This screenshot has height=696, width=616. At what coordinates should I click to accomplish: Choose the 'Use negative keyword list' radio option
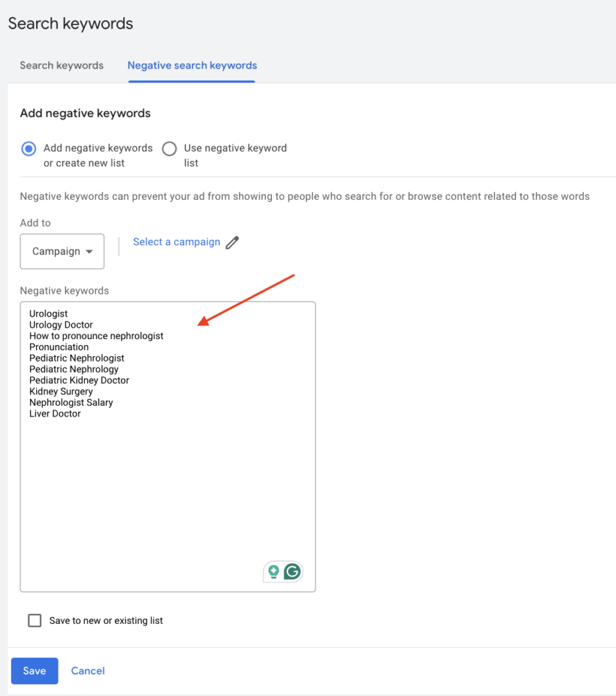(169, 149)
